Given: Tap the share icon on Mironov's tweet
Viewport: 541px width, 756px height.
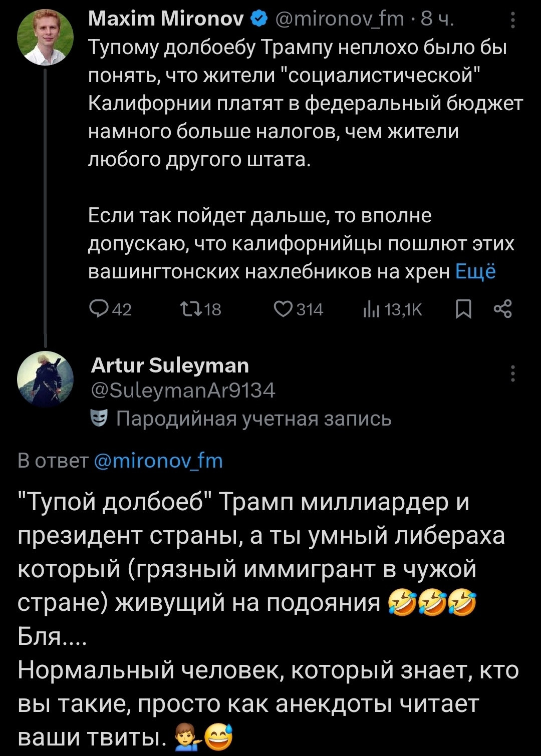Looking at the screenshot, I should [x=502, y=310].
